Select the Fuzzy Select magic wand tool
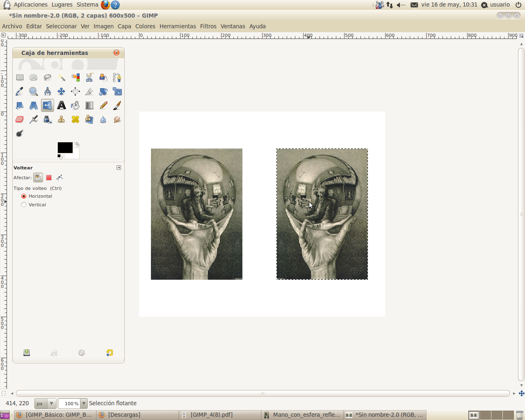 (x=61, y=77)
